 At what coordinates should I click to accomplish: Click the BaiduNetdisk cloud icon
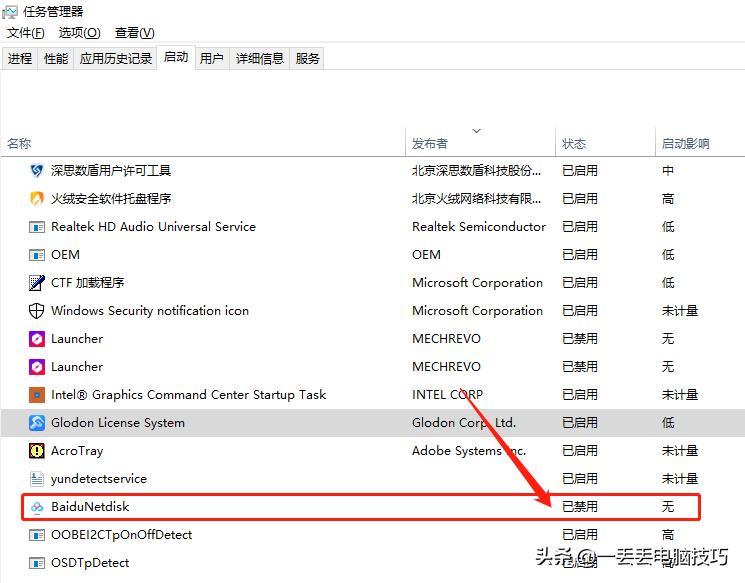pyautogui.click(x=37, y=507)
